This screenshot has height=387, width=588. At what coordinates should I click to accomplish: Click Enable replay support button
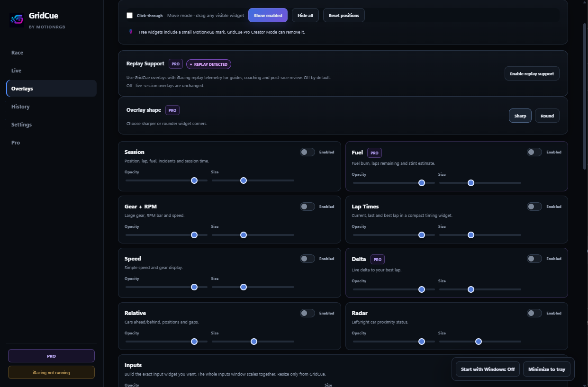pyautogui.click(x=532, y=73)
